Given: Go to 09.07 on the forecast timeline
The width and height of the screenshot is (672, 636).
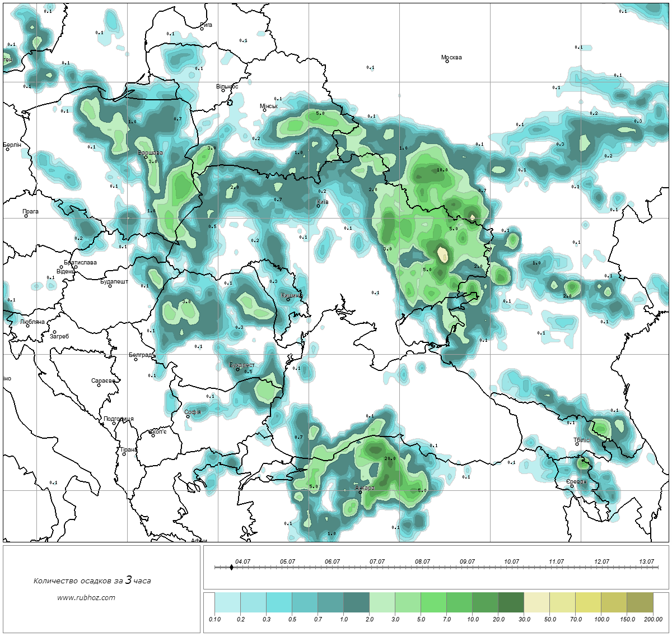Looking at the screenshot, I should tap(467, 561).
